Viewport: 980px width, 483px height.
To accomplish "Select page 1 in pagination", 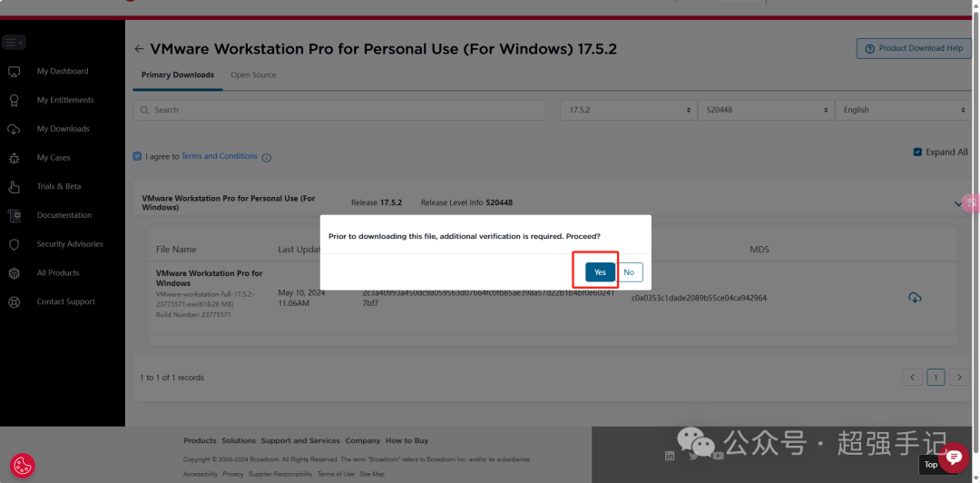I will point(936,378).
